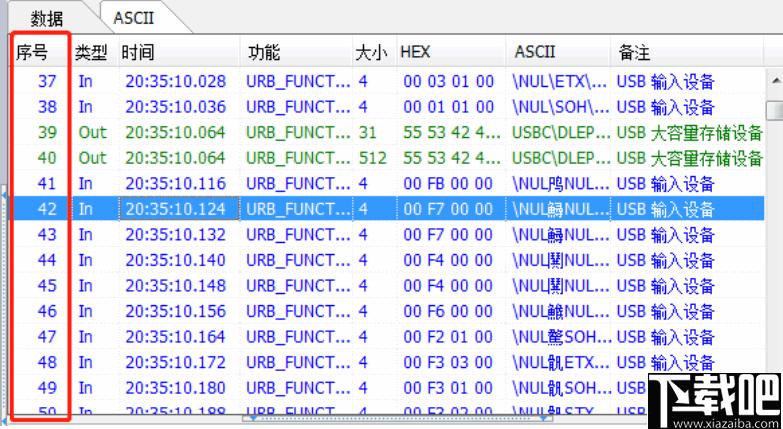
Task: Select row with sequence number 48
Action: click(x=387, y=362)
